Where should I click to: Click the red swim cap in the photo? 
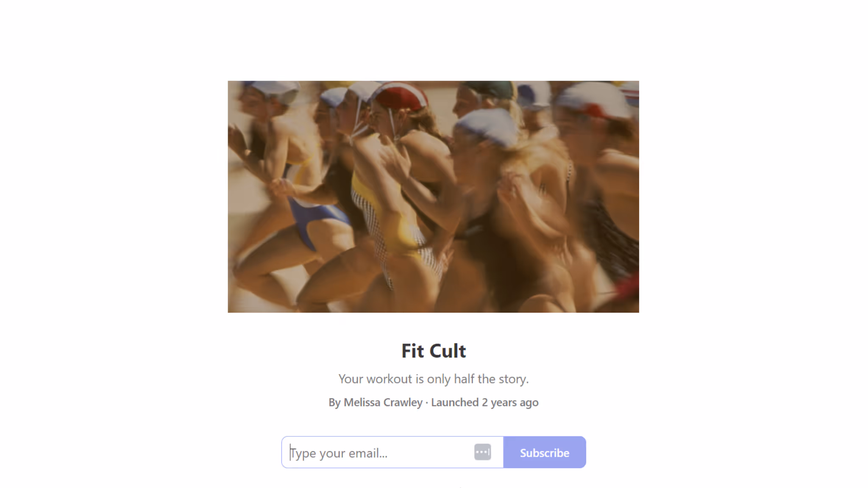coord(401,95)
